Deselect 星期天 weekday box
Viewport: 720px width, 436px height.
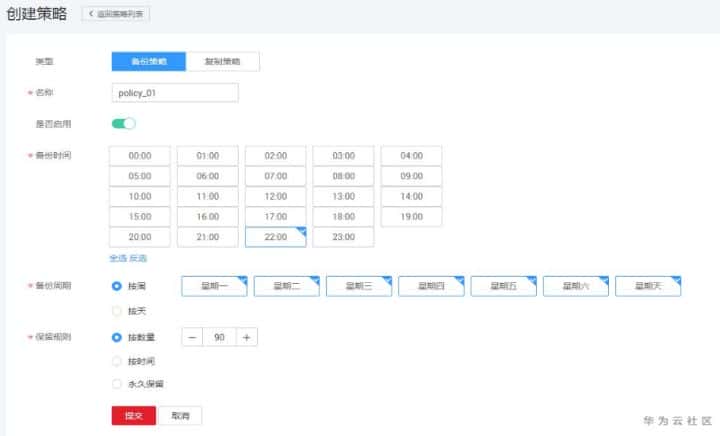(648, 286)
